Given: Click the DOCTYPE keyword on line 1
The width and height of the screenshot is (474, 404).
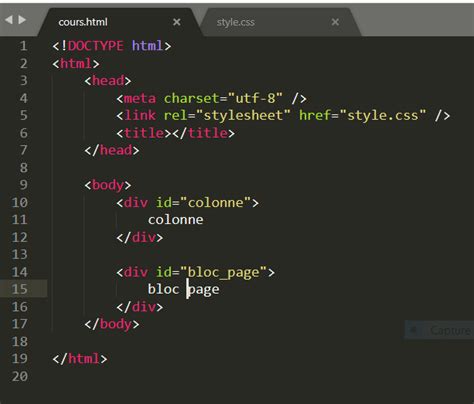Looking at the screenshot, I should click(x=96, y=46).
